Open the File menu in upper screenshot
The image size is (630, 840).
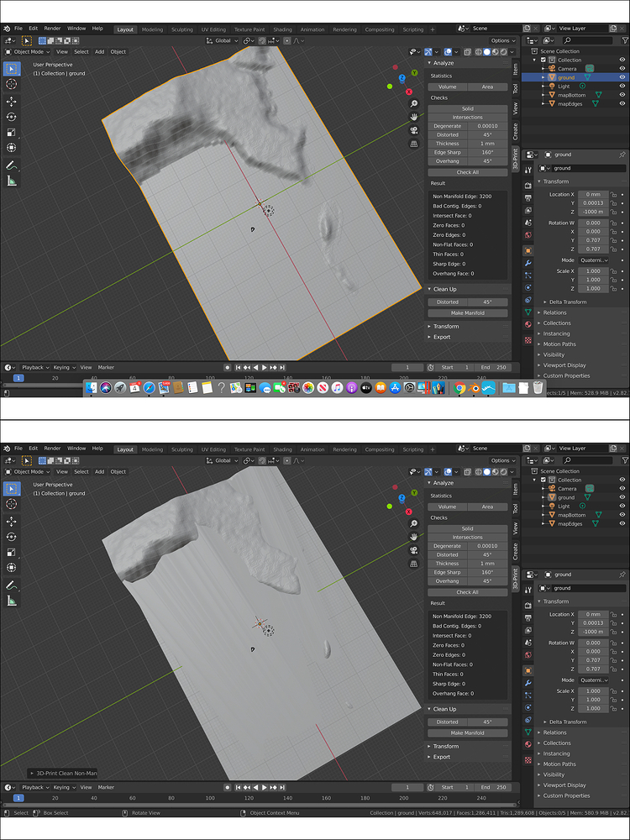(x=18, y=29)
